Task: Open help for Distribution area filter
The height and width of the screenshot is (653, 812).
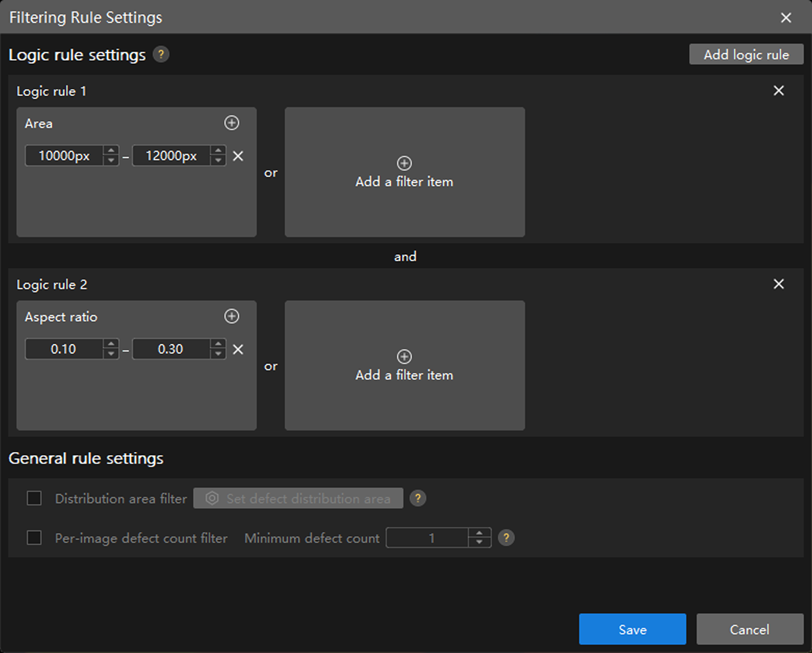Action: pyautogui.click(x=417, y=498)
